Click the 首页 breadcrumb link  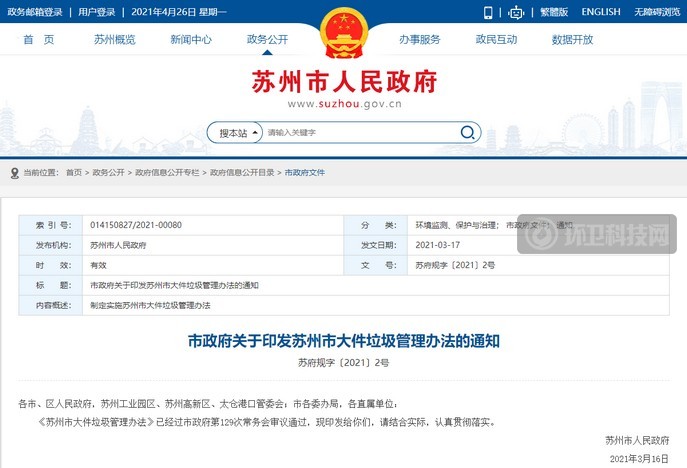(74, 173)
